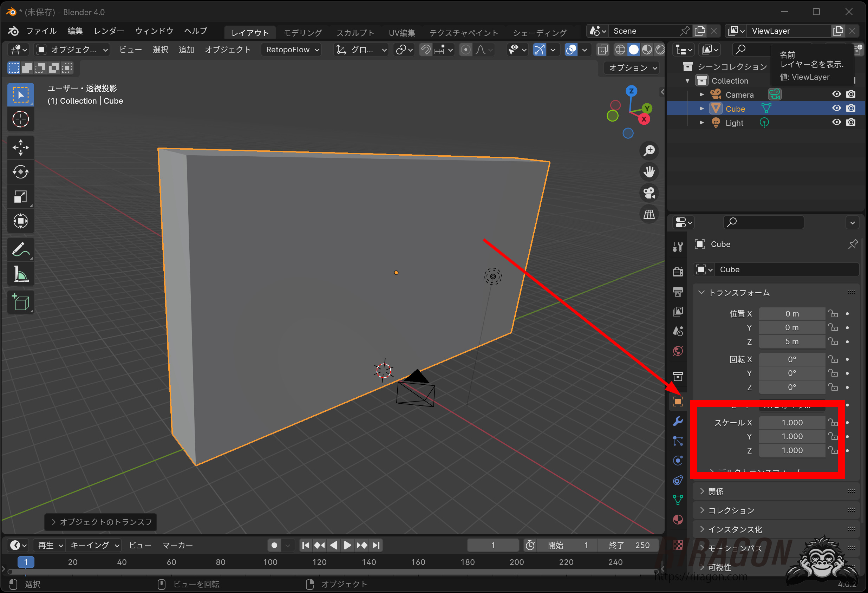The image size is (868, 593).
Task: Expand the 関係 panel
Action: (x=716, y=491)
